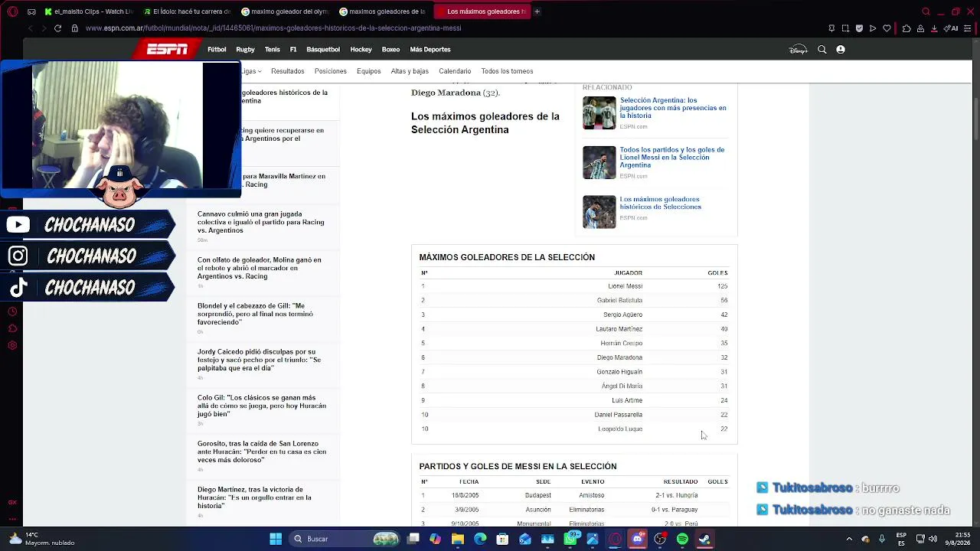The height and width of the screenshot is (551, 980).
Task: Click the Disney+ logo in ESPN header
Action: point(799,50)
